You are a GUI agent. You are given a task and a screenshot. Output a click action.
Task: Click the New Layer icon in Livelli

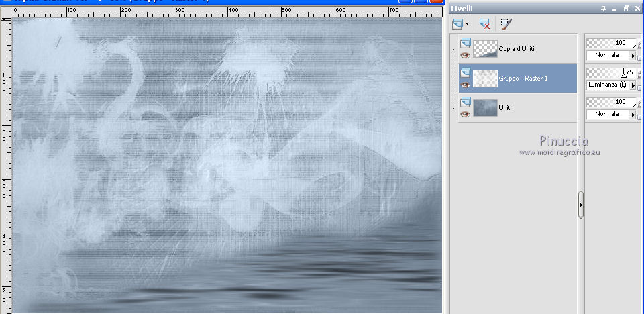[457, 24]
